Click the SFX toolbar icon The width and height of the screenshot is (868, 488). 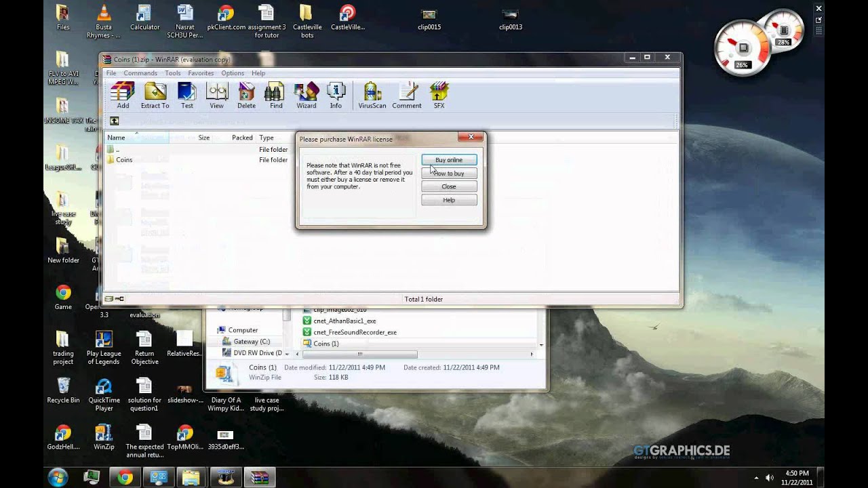point(439,95)
